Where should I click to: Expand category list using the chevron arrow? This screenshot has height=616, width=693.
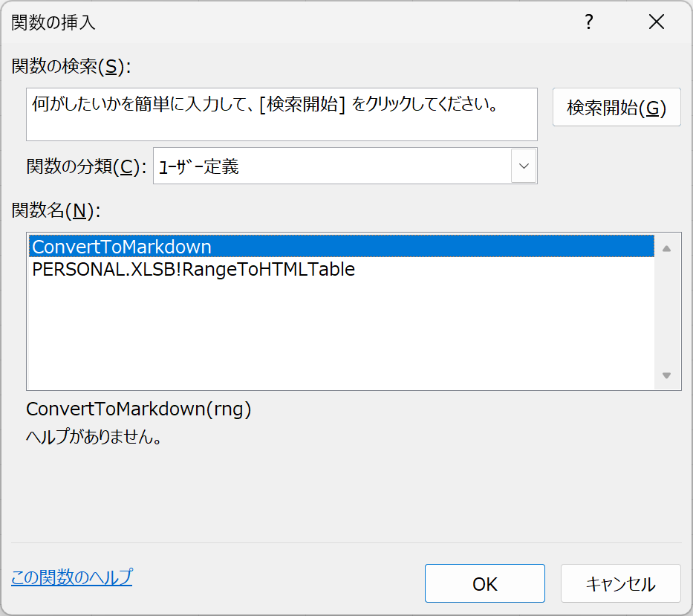click(x=524, y=166)
